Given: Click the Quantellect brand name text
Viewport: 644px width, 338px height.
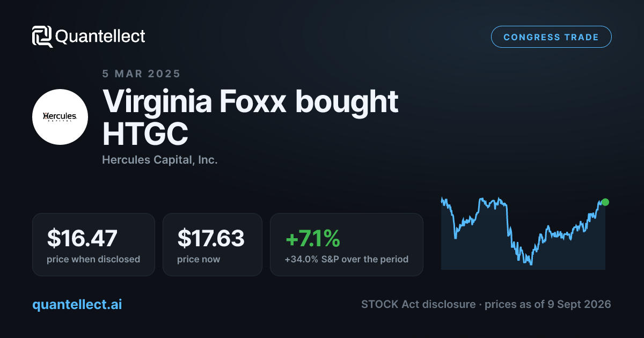Looking at the screenshot, I should (100, 36).
